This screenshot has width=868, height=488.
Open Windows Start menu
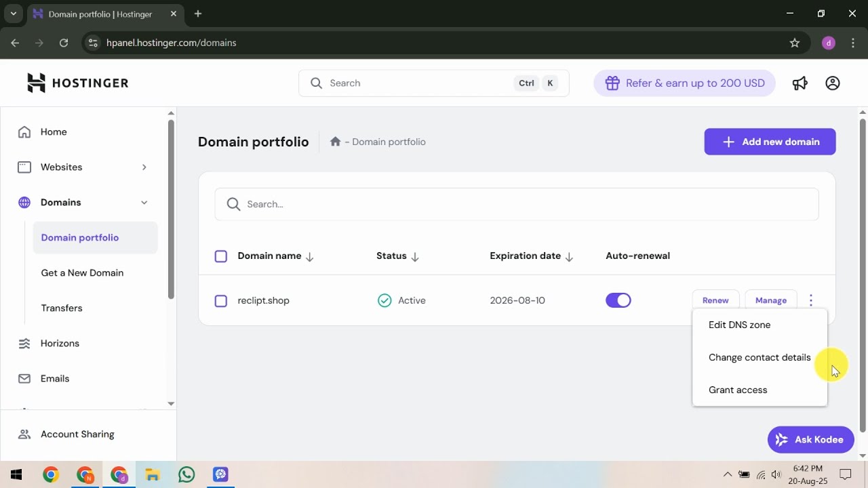click(16, 474)
